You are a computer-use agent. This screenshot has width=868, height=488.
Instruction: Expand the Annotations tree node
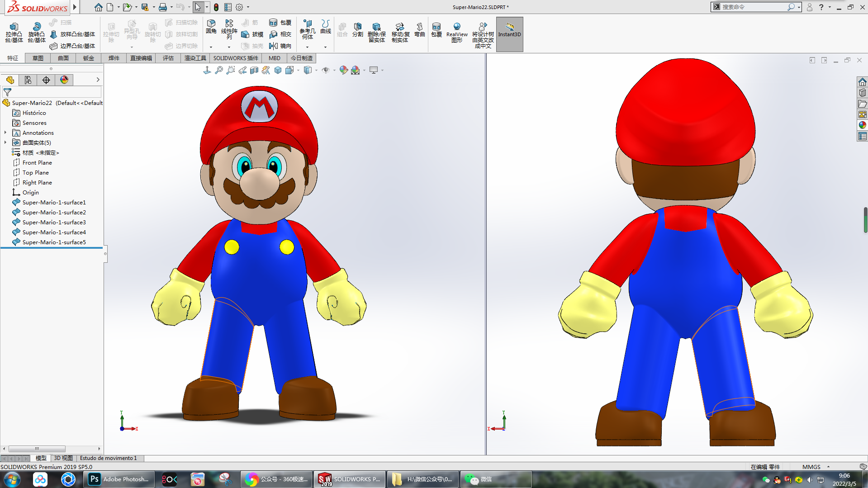[x=5, y=133]
